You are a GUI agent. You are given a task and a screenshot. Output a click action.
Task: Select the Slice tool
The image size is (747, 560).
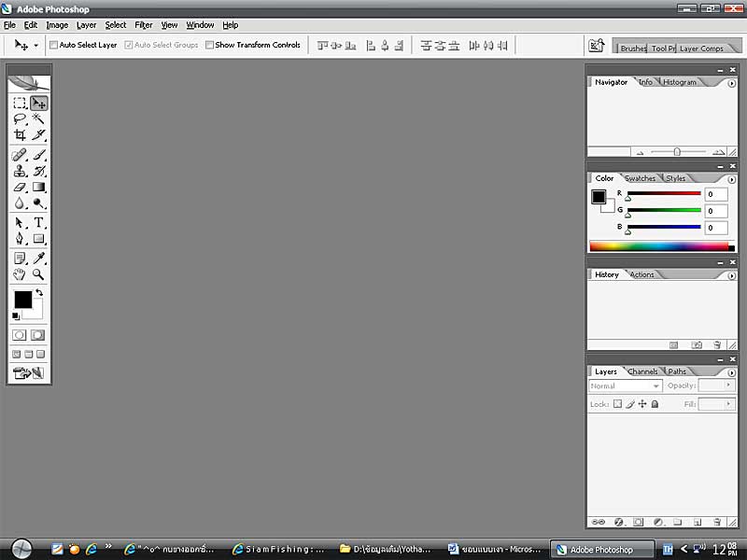(x=38, y=134)
